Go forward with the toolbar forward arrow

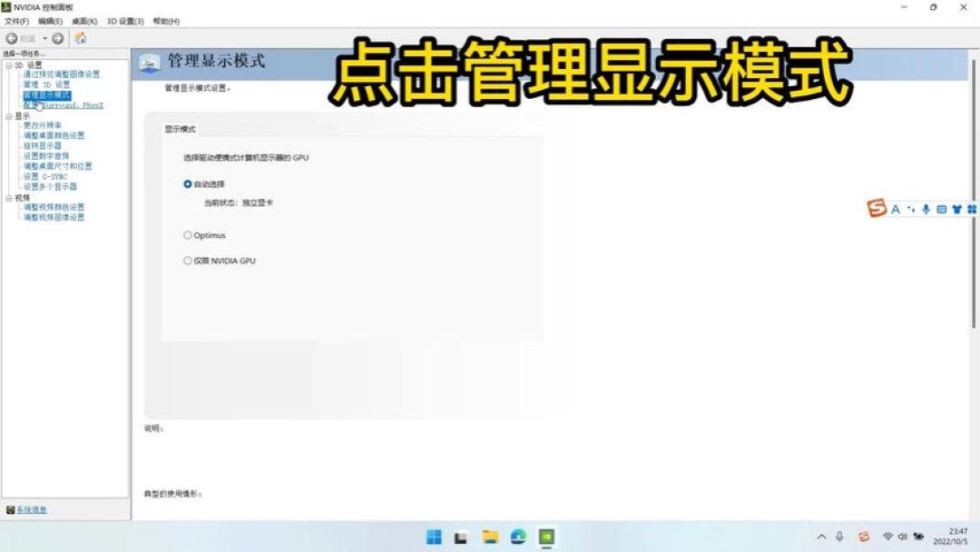[x=57, y=39]
